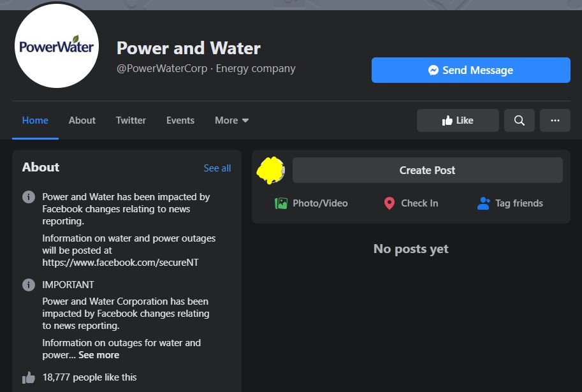The height and width of the screenshot is (392, 582).
Task: Click See all in About section
Action: 217,168
